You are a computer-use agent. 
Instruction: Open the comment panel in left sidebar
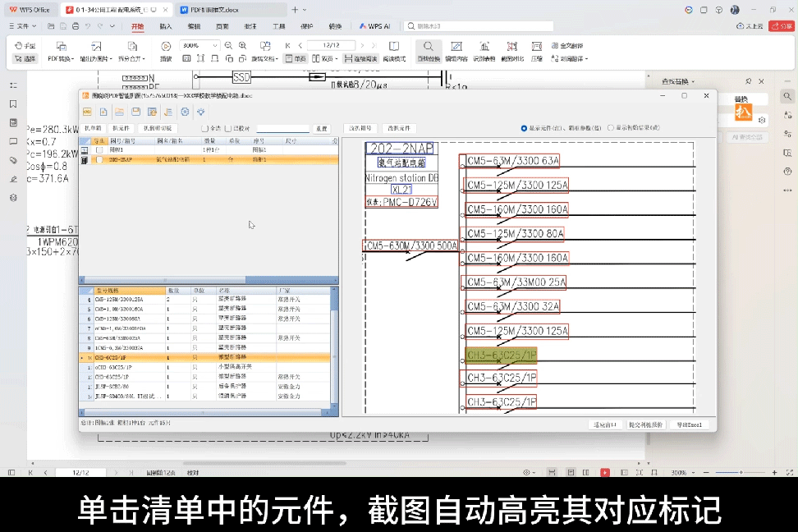(13, 141)
